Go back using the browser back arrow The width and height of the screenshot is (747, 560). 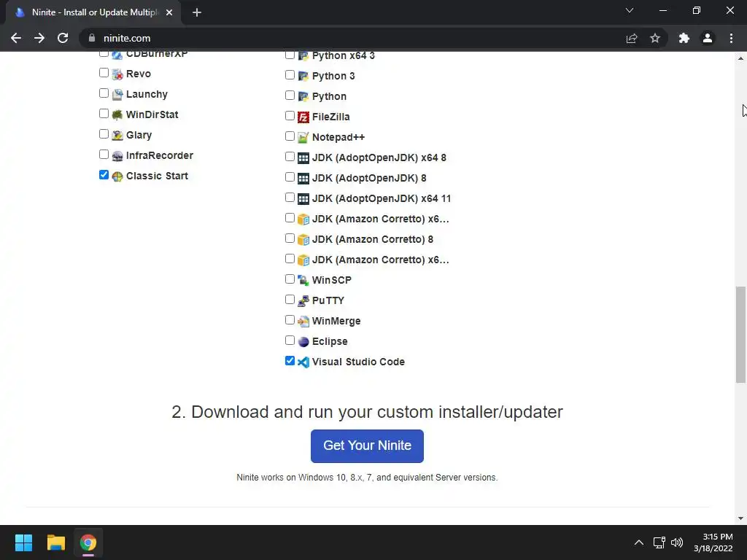(16, 38)
